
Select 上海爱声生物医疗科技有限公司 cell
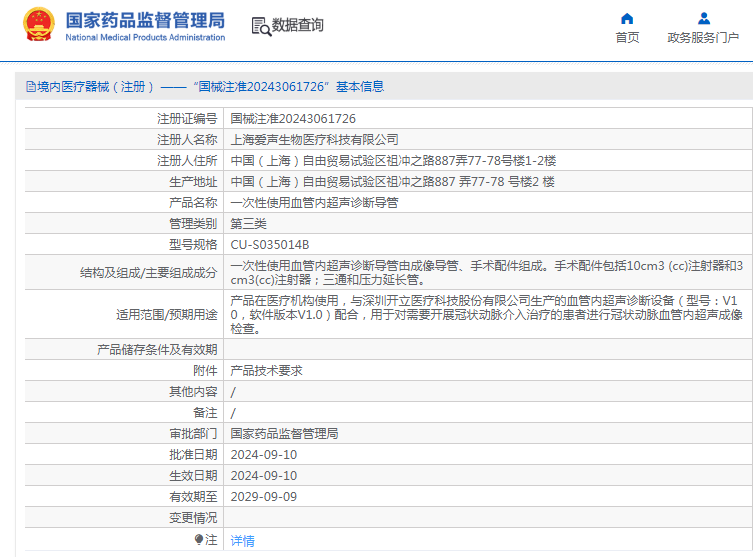[x=315, y=140]
